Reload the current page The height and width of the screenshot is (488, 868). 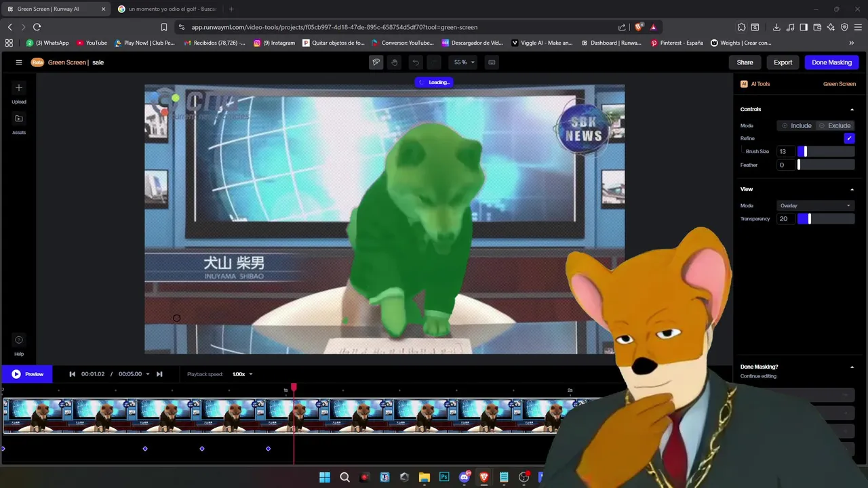tap(37, 27)
